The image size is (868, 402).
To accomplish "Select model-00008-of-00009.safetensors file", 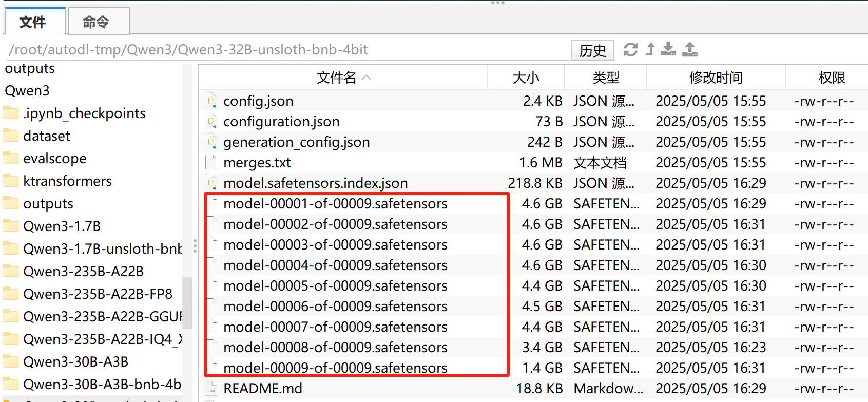I will [335, 348].
